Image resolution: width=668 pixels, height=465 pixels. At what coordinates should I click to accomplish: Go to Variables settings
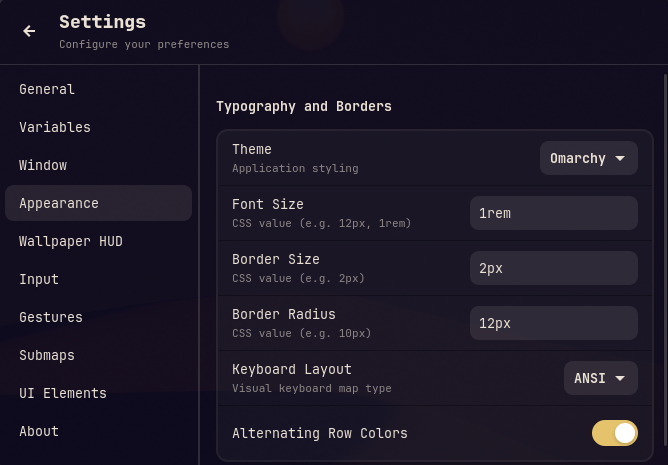point(55,127)
